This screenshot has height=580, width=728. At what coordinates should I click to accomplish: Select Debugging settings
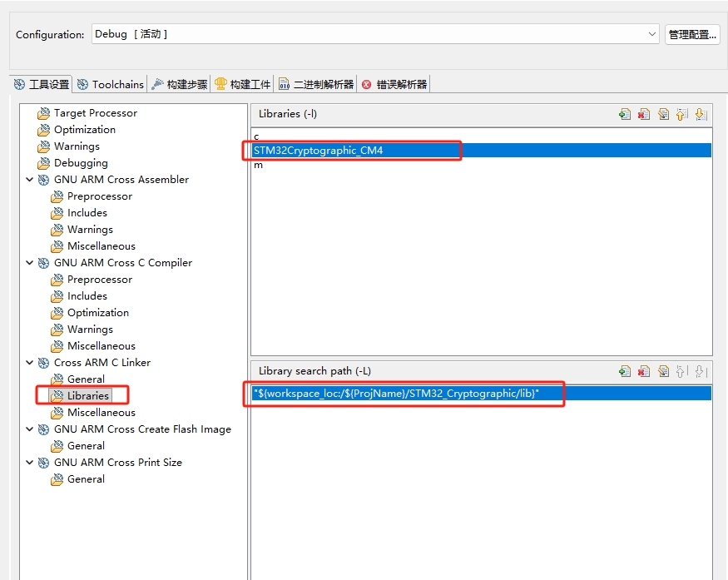click(81, 163)
